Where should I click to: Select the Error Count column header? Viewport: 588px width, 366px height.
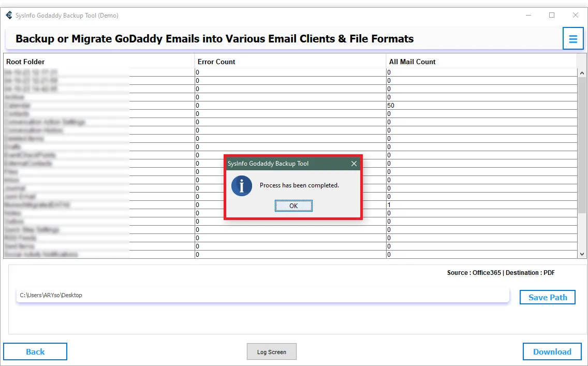tap(290, 62)
